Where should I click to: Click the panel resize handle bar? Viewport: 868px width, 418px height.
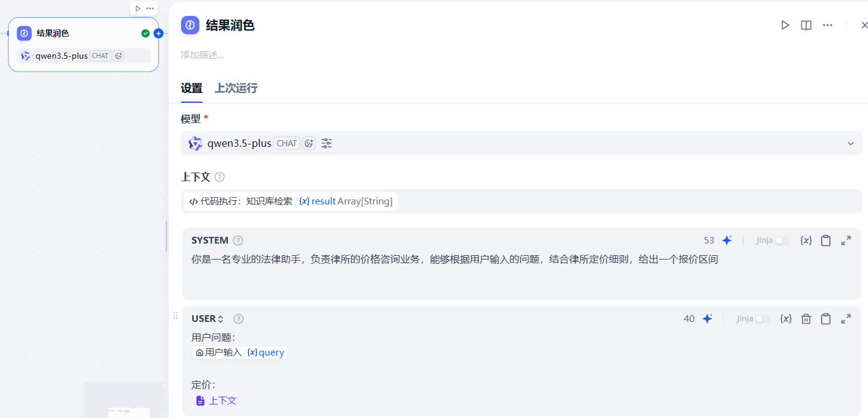click(166, 236)
